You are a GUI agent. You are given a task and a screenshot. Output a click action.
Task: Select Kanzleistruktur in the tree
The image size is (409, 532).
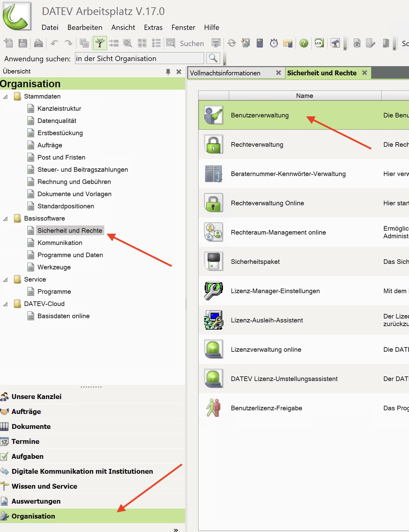[59, 109]
